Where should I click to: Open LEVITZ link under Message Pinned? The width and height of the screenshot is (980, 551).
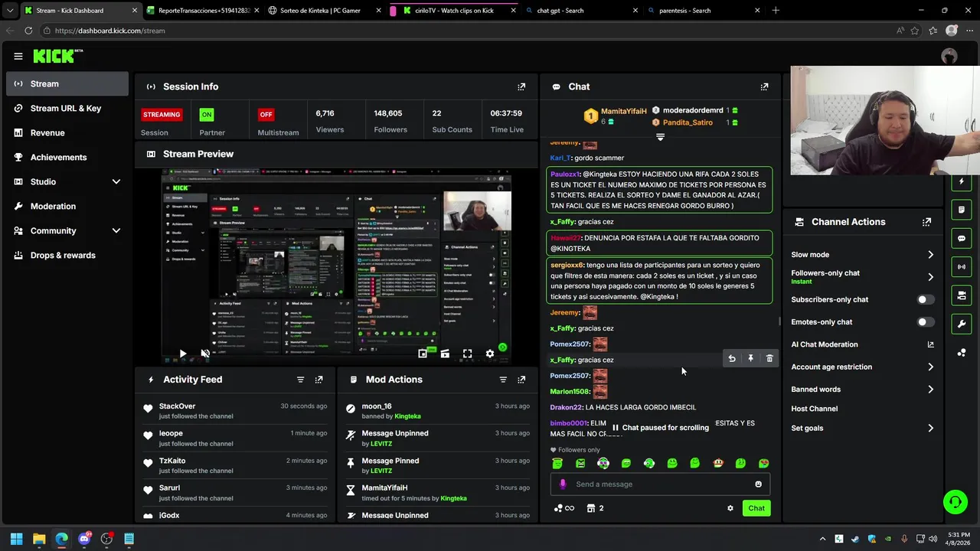click(381, 471)
